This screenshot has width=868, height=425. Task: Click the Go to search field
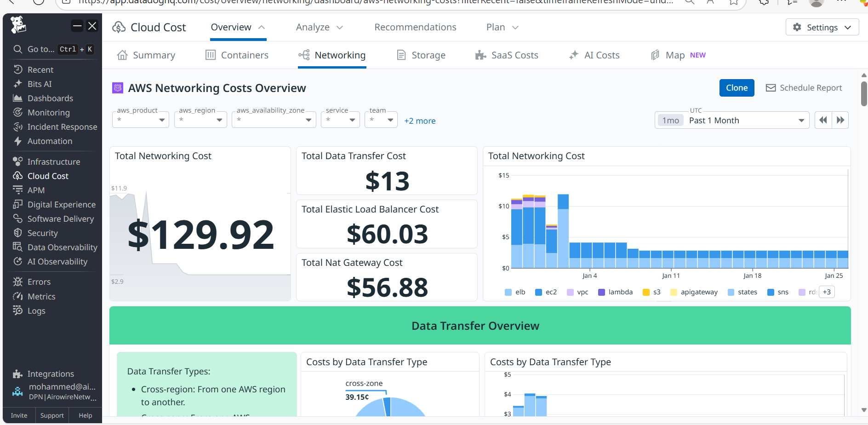(40, 49)
